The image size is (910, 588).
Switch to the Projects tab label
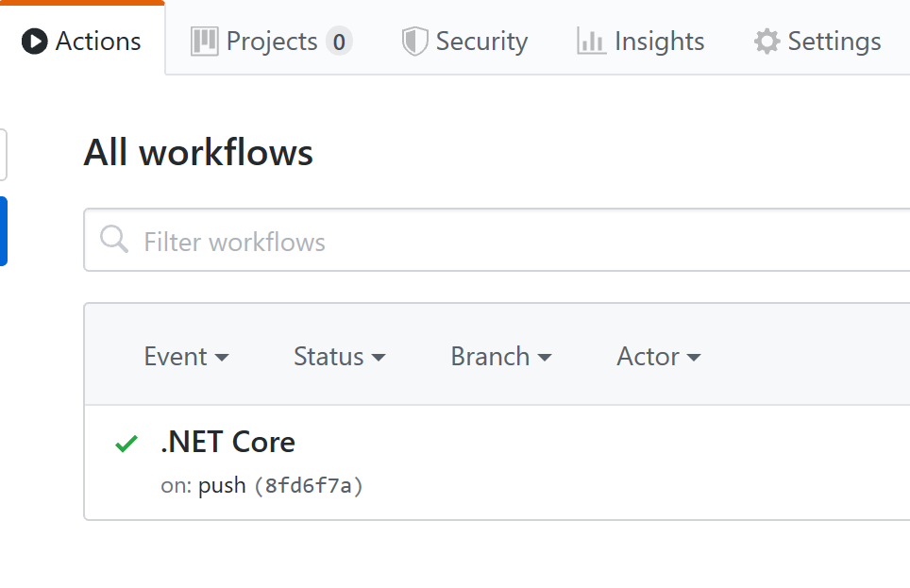[x=272, y=42]
